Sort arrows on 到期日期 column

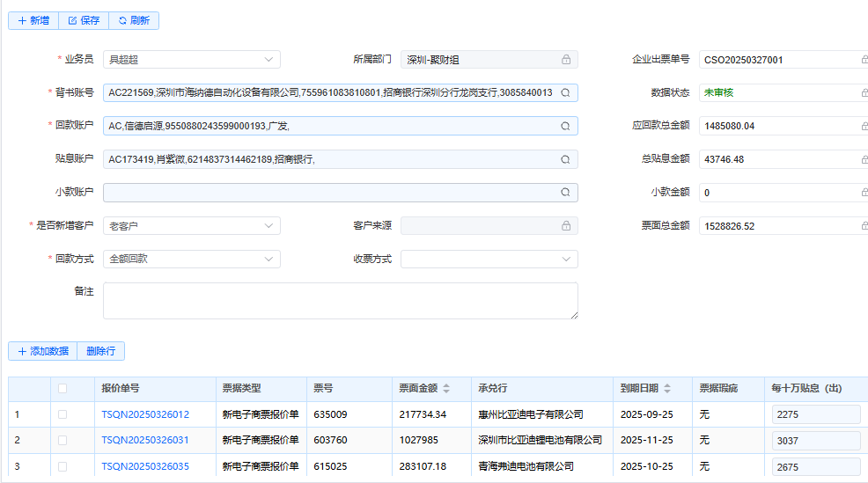point(667,388)
